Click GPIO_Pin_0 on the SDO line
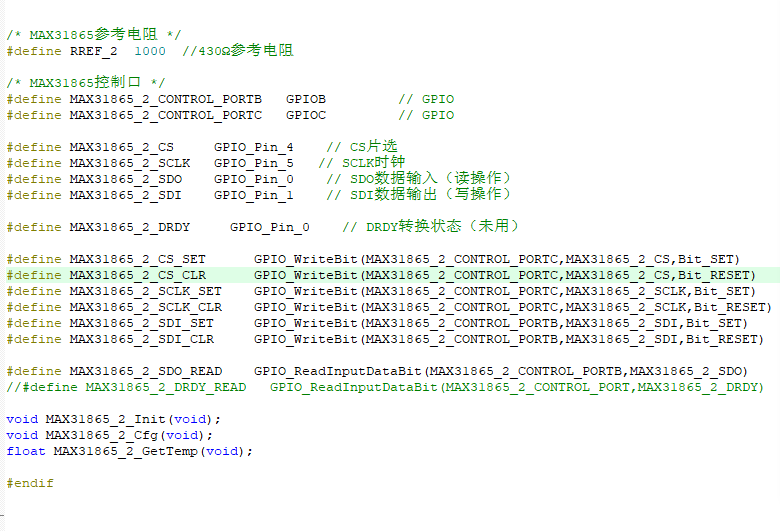 click(254, 180)
